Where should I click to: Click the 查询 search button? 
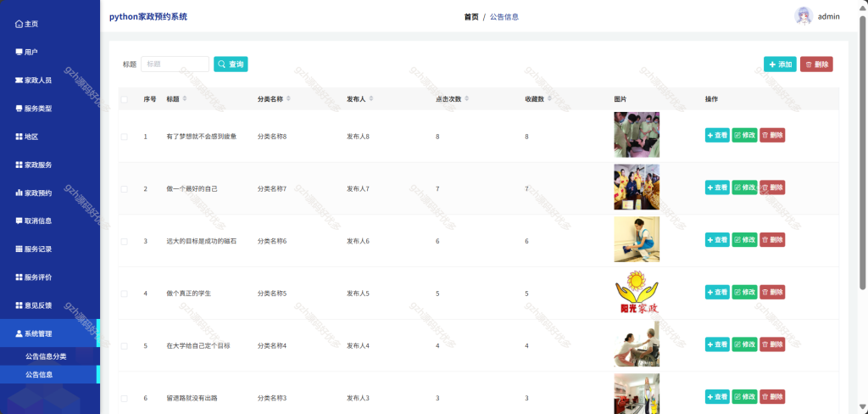click(x=231, y=64)
